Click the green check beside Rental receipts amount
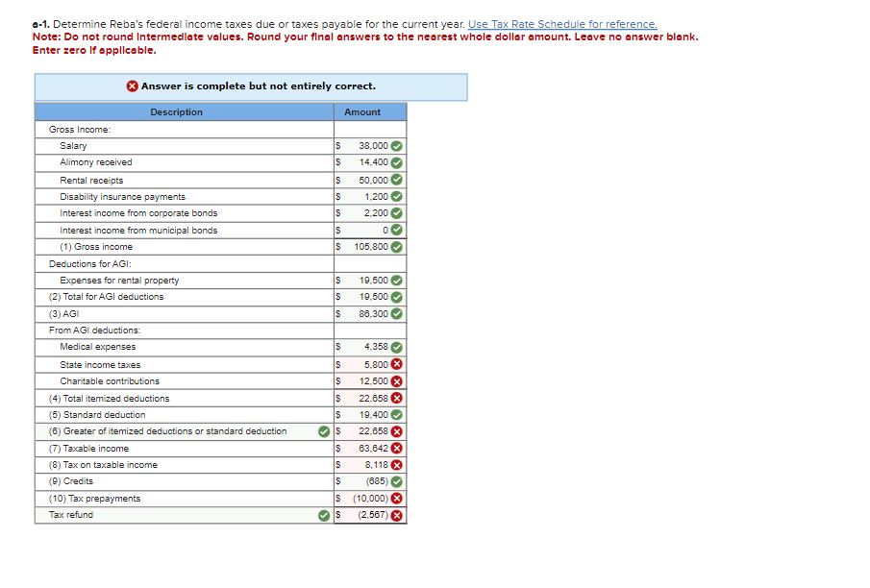Image resolution: width=870 pixels, height=588 pixels. (x=398, y=179)
